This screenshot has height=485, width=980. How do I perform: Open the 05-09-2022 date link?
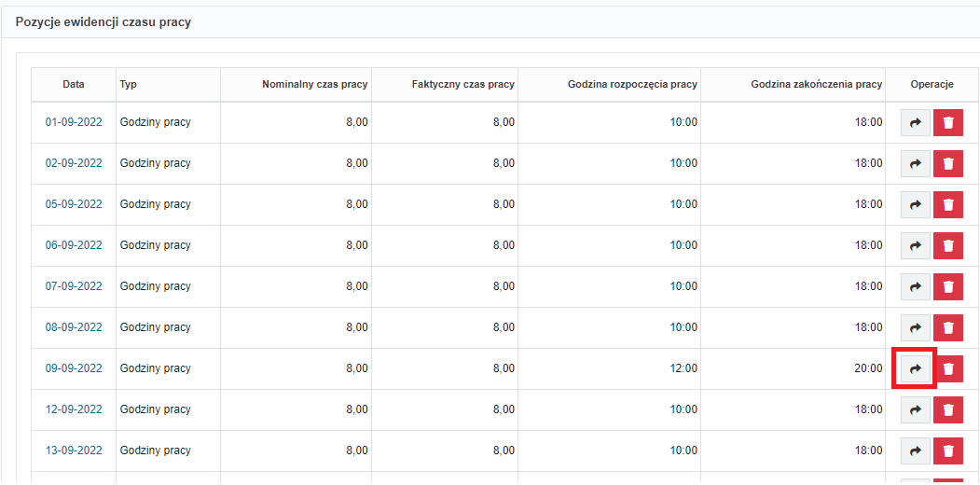pos(74,204)
